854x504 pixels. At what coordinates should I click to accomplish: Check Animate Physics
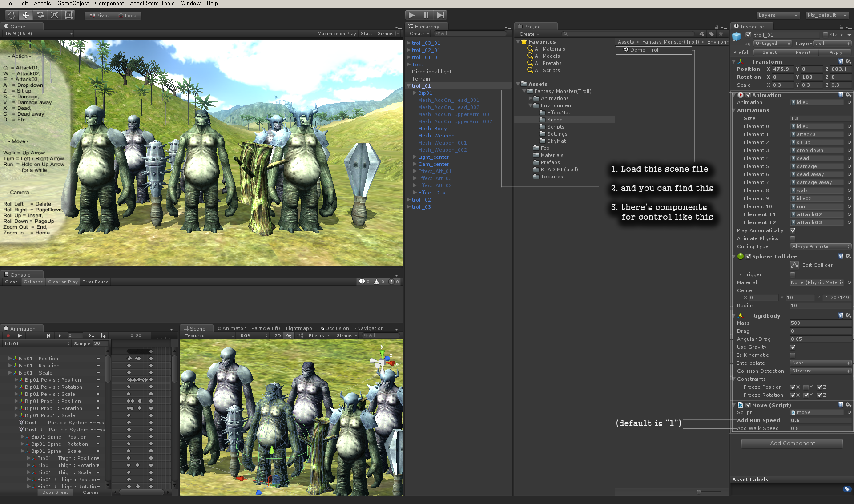[x=793, y=238]
